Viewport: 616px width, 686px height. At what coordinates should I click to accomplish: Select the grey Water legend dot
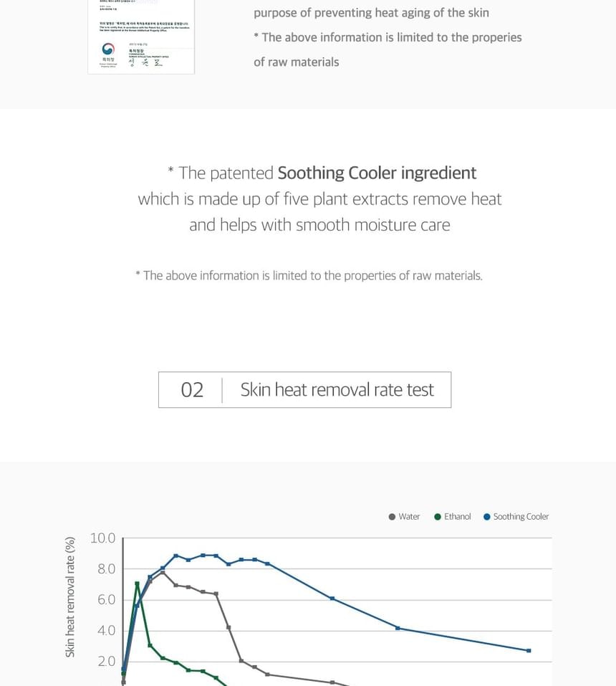tap(392, 517)
